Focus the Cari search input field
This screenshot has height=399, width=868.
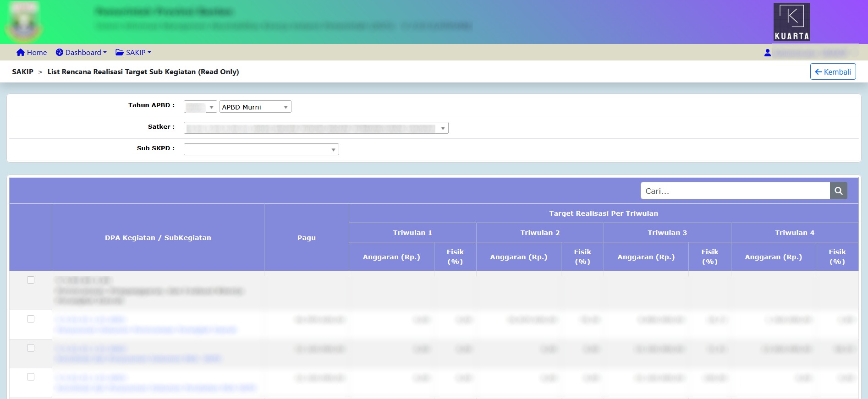(x=735, y=191)
